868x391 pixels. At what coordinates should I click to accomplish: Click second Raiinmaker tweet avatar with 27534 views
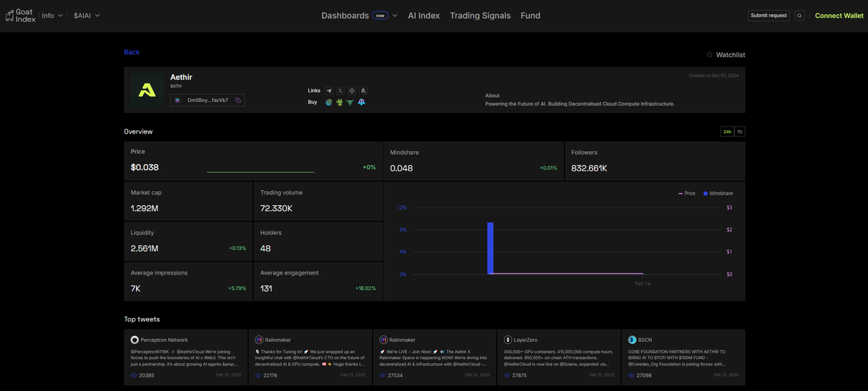click(x=383, y=340)
